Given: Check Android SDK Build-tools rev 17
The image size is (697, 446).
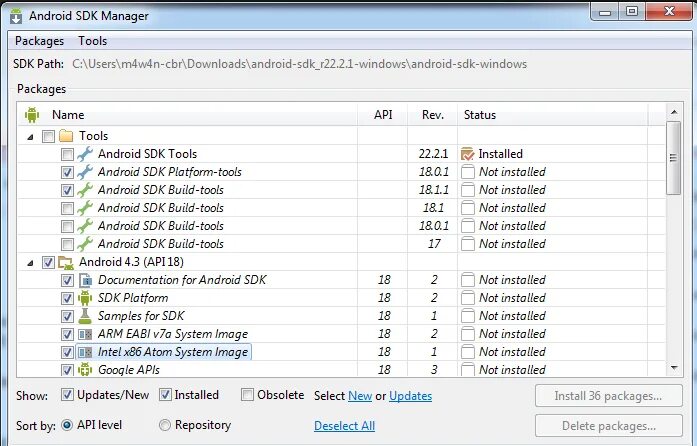Looking at the screenshot, I should (x=67, y=244).
